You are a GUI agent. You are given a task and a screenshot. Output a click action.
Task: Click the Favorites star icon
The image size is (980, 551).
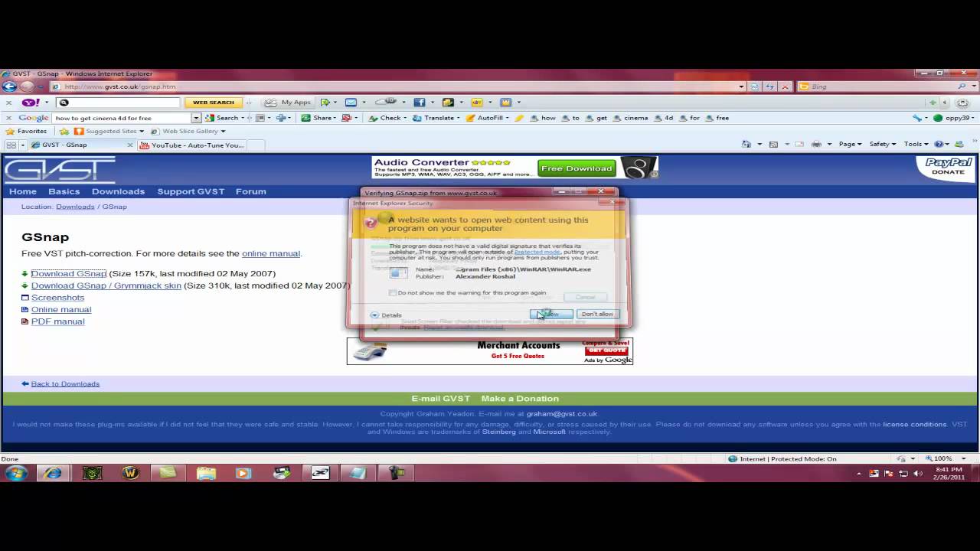pyautogui.click(x=10, y=131)
